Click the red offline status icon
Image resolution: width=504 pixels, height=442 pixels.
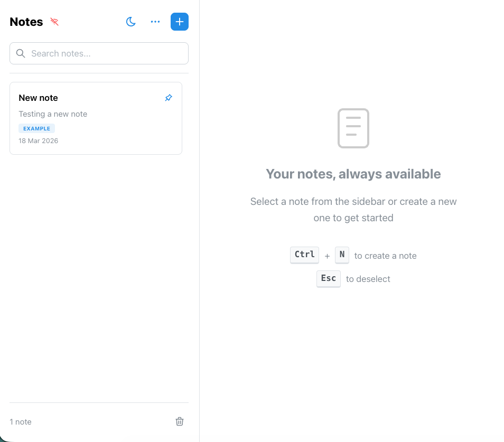tap(54, 22)
